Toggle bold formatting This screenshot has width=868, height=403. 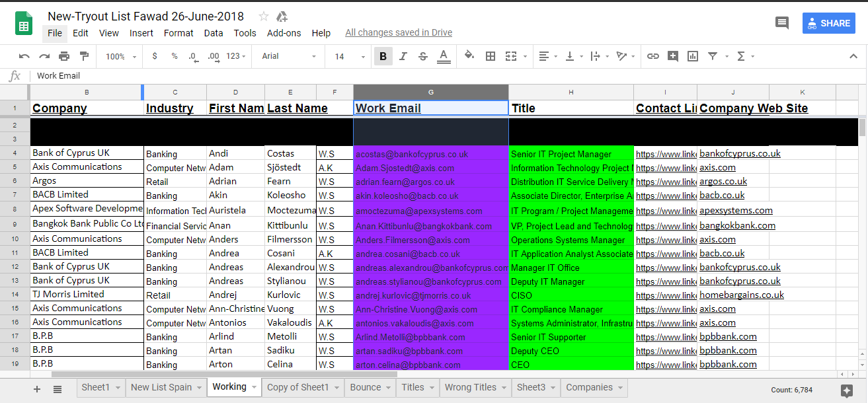click(383, 56)
